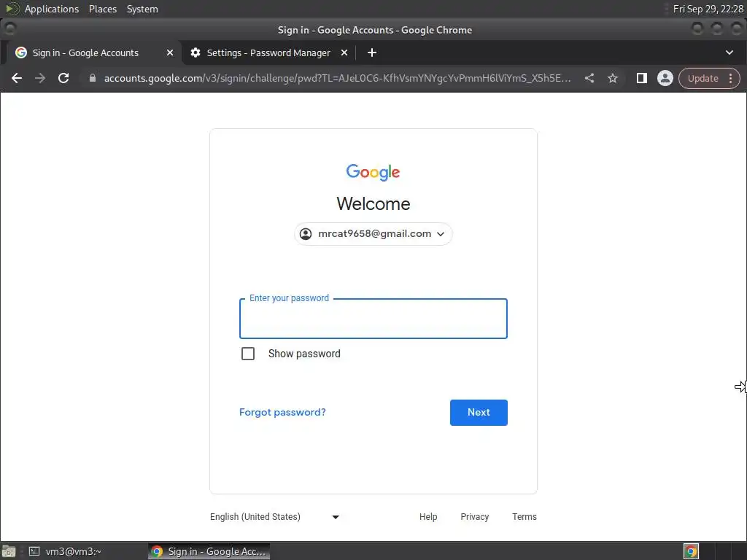Switch to the Settings - Password Manager tab

pos(268,52)
